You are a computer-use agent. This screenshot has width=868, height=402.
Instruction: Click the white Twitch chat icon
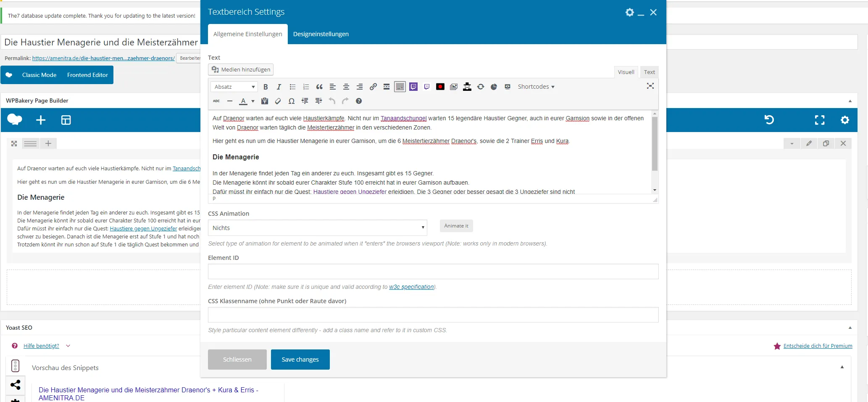point(427,87)
